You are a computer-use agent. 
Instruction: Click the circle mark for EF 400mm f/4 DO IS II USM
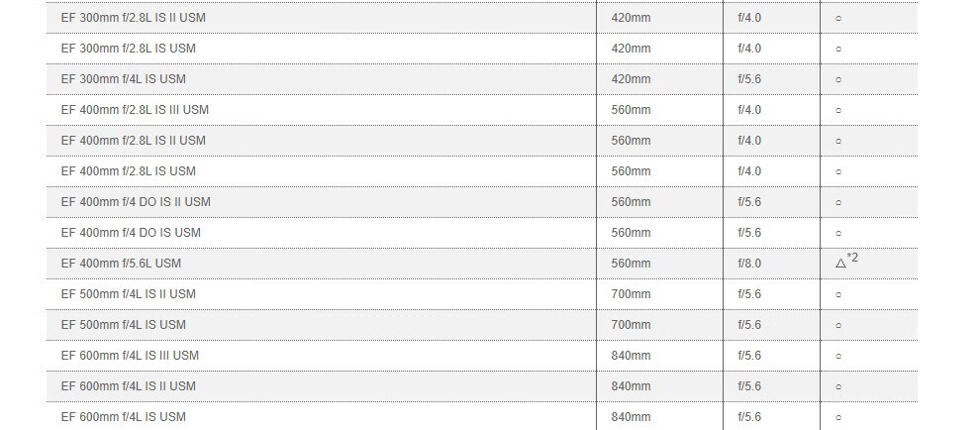point(838,202)
